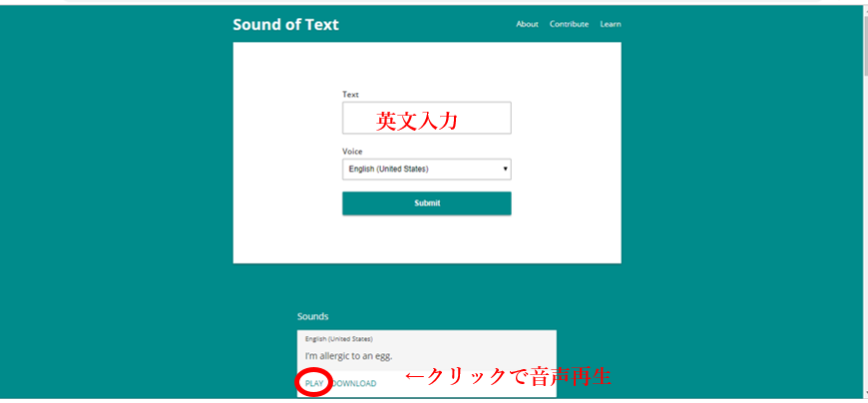Click the Voice field label
The height and width of the screenshot is (403, 868).
352,152
